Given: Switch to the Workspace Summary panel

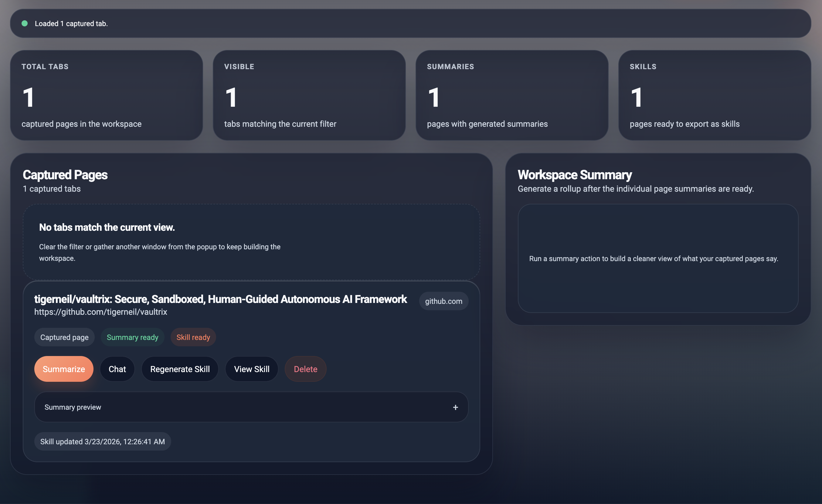Looking at the screenshot, I should 574,174.
